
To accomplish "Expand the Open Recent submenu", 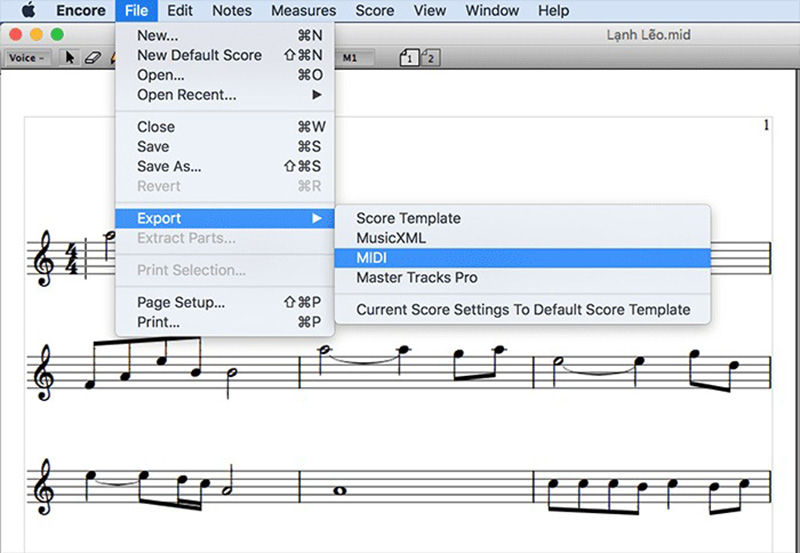I will point(225,95).
